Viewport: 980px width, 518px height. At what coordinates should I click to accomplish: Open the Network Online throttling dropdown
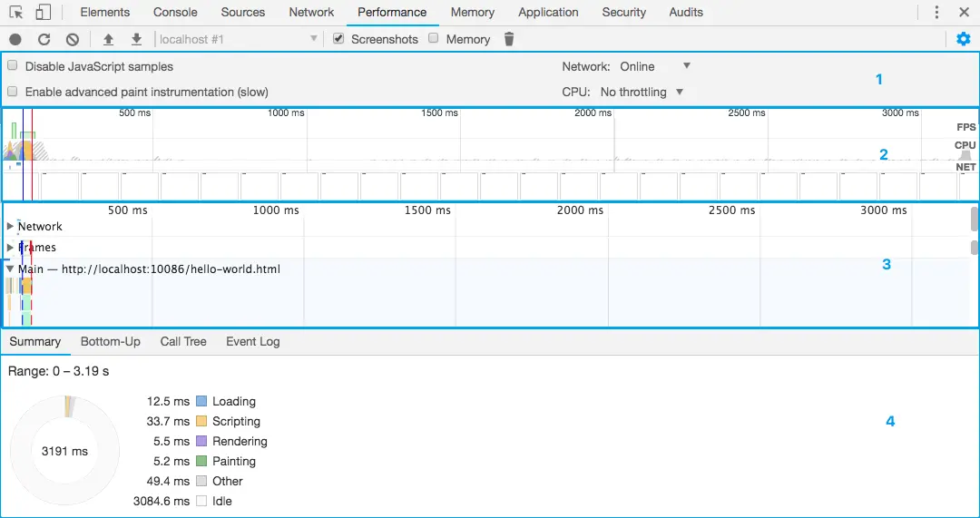(x=655, y=66)
